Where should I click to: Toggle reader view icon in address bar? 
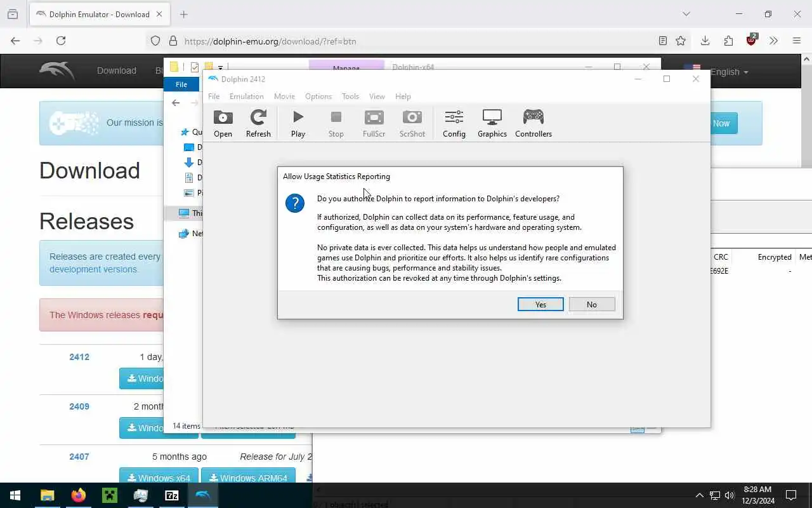click(x=662, y=41)
